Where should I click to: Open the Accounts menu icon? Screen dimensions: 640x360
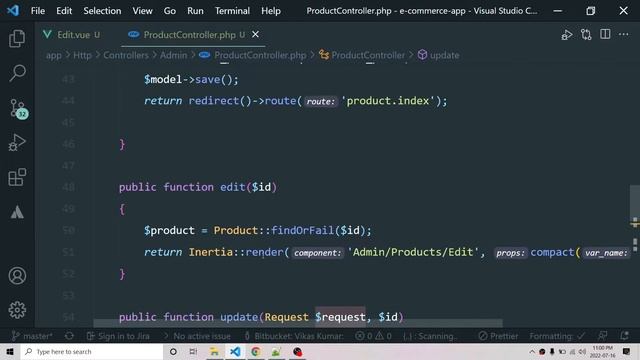pos(17,276)
